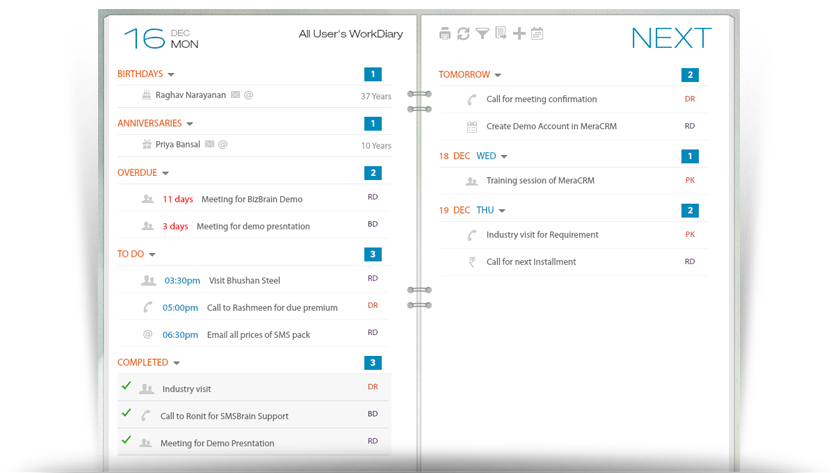Open Raghav Narayanan birthday entry
Viewport: 831px width, 473px height.
point(191,95)
